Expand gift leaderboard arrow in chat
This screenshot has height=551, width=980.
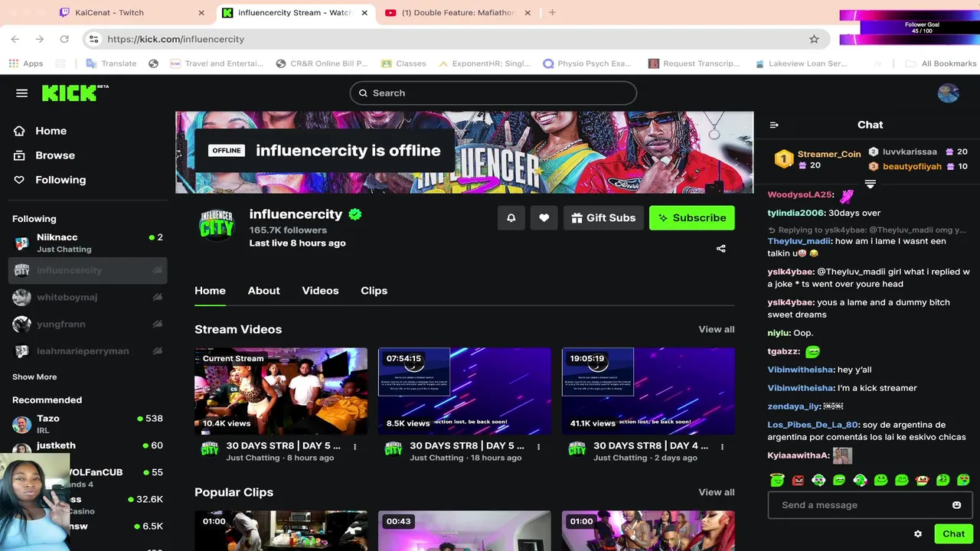pyautogui.click(x=870, y=184)
